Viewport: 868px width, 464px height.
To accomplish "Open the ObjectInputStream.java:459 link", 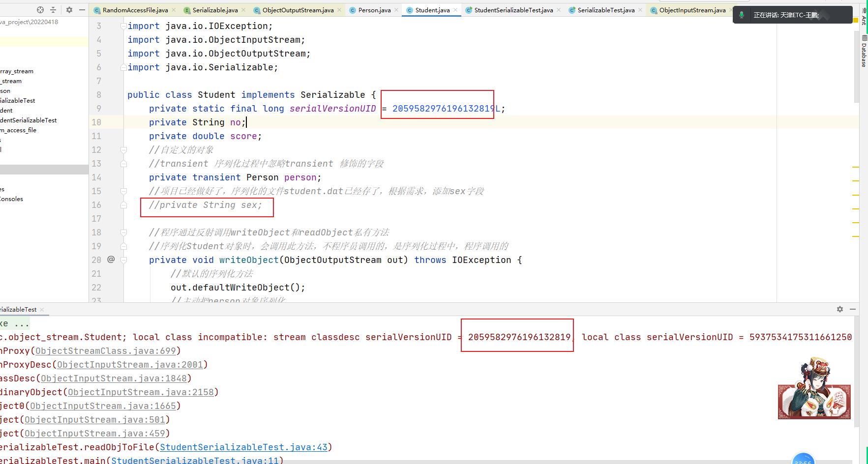I will (95, 434).
